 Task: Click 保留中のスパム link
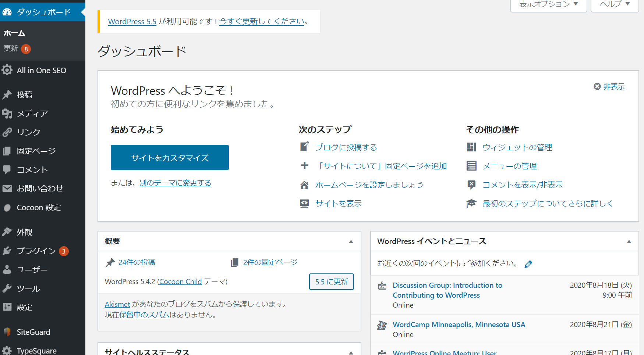[x=144, y=315]
